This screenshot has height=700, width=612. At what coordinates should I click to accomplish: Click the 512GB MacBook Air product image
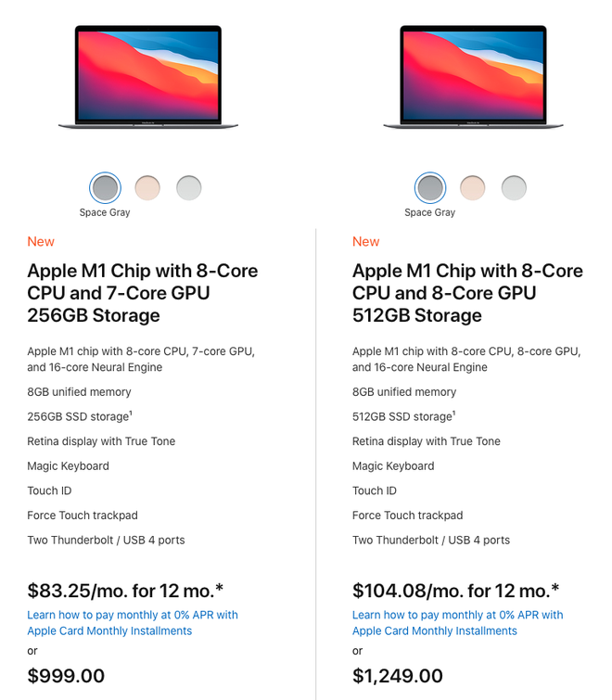[473, 77]
